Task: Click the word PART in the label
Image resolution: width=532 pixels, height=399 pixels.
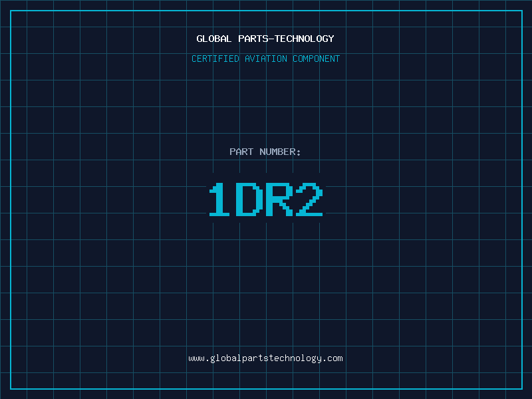Action: click(x=241, y=152)
